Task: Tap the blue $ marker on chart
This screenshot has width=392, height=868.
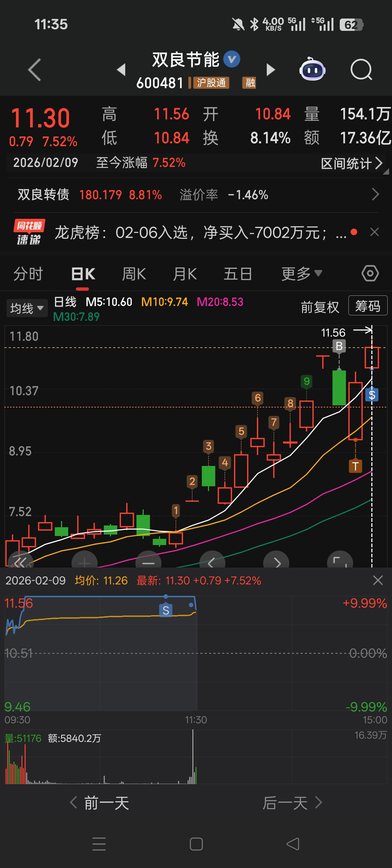Action: [x=372, y=395]
